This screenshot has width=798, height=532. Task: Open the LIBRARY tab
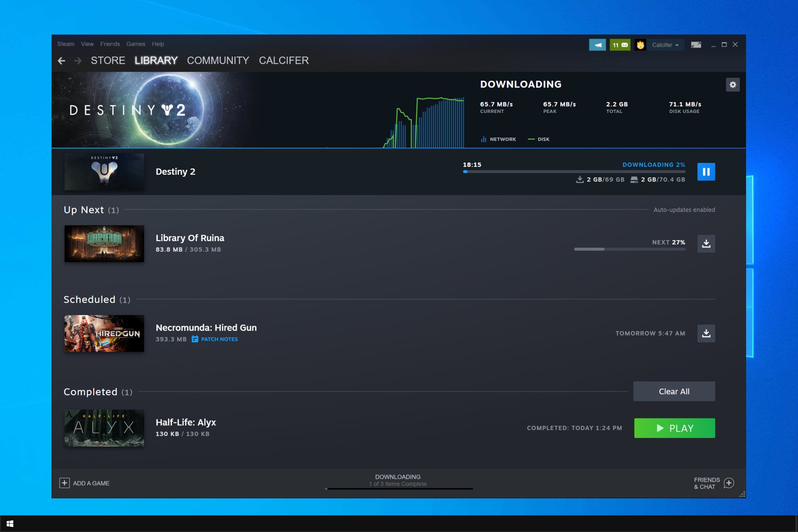point(155,60)
